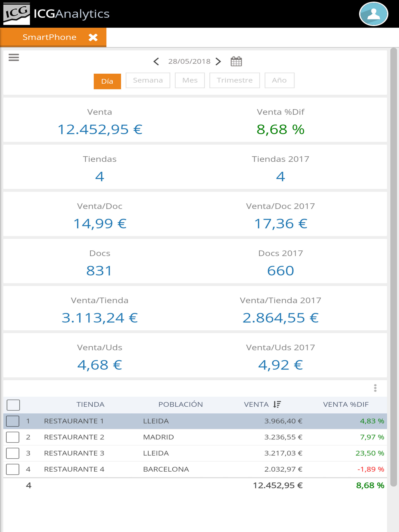Viewport: 399px width, 532px height.
Task: Go to the next date arrow
Action: (x=218, y=62)
